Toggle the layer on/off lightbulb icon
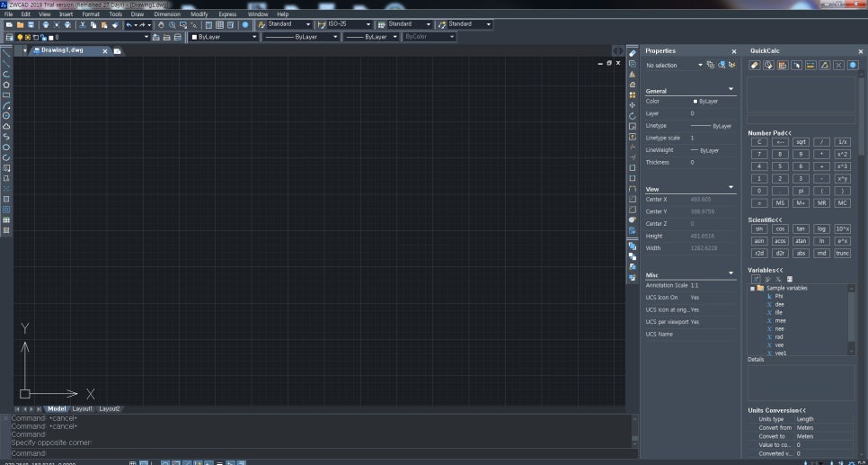The width and height of the screenshot is (868, 465). tap(21, 37)
